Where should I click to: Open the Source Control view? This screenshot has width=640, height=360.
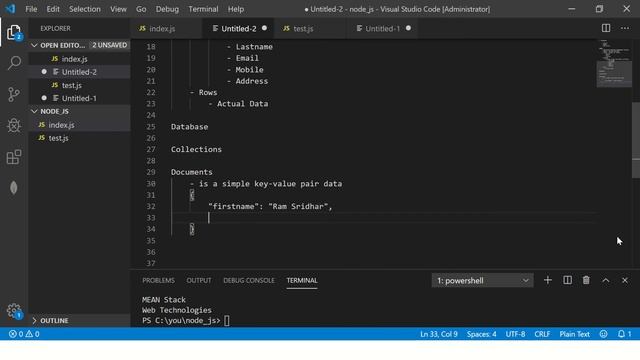[14, 94]
